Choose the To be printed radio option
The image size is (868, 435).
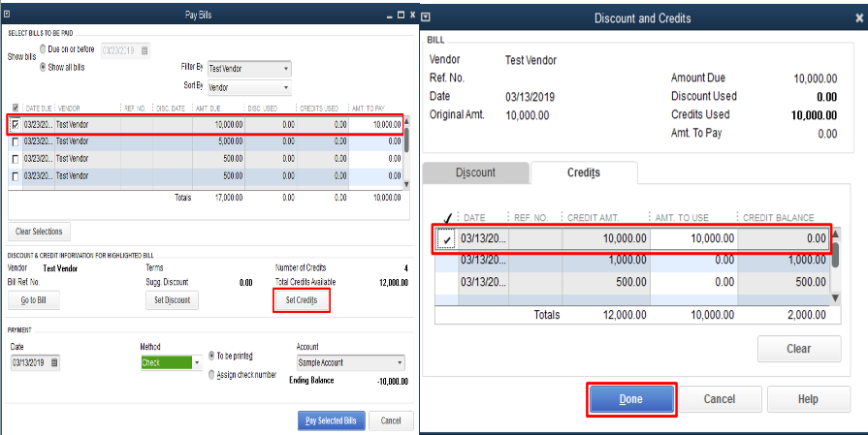[211, 356]
